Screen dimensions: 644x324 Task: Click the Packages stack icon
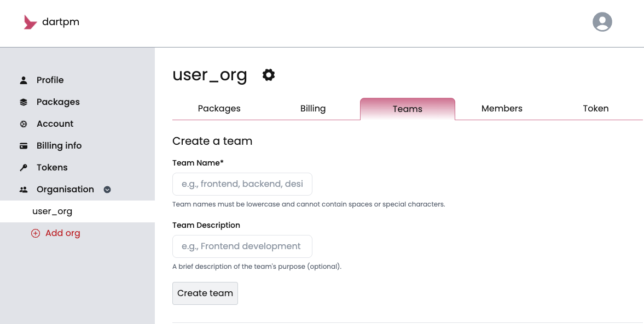(x=24, y=102)
